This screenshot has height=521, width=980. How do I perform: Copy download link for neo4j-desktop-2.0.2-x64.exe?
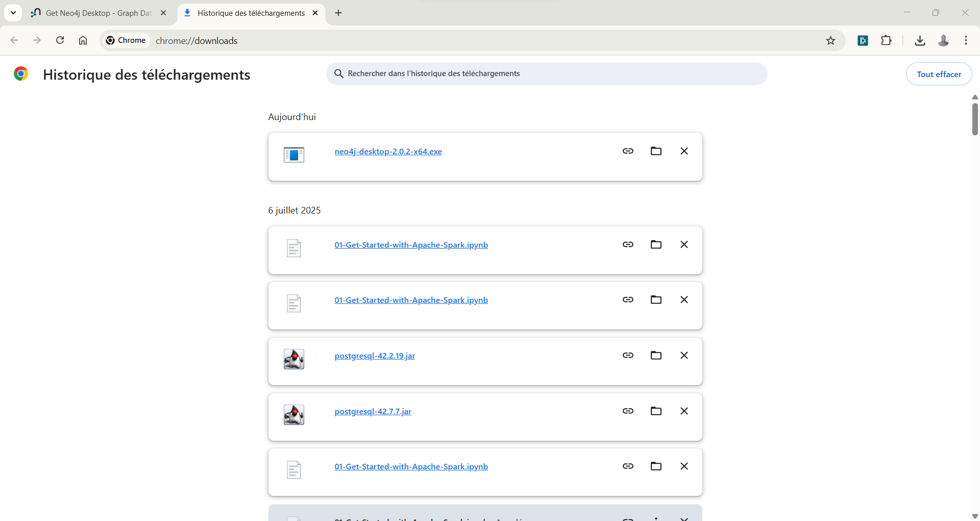[628, 151]
